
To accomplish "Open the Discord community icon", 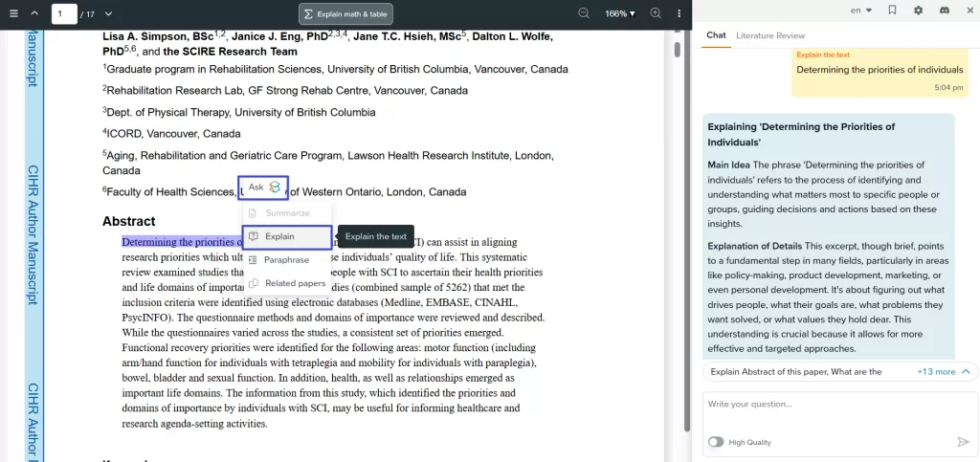I will [x=945, y=11].
